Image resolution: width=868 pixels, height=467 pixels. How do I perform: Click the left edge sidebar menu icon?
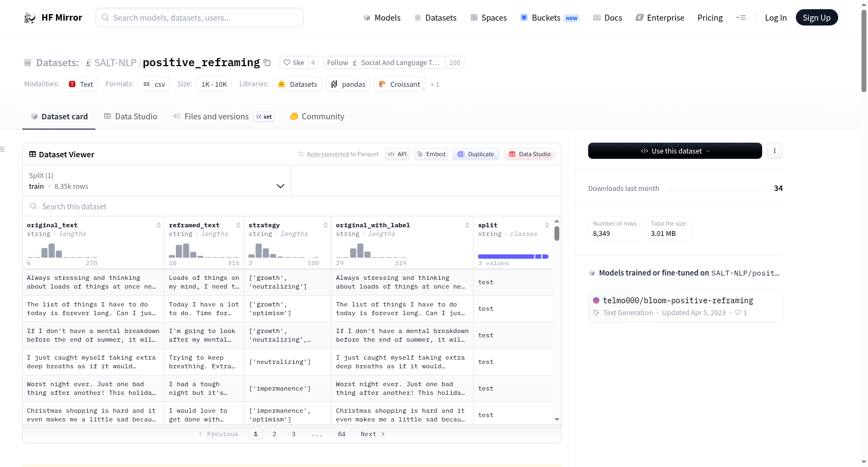pyautogui.click(x=2, y=149)
